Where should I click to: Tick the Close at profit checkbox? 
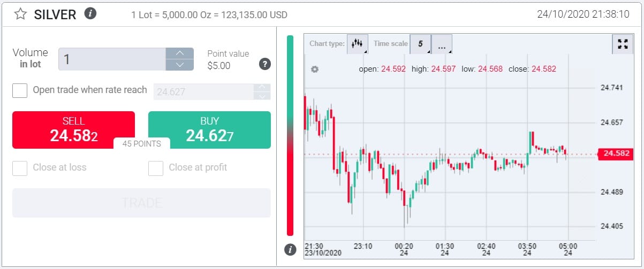click(156, 168)
